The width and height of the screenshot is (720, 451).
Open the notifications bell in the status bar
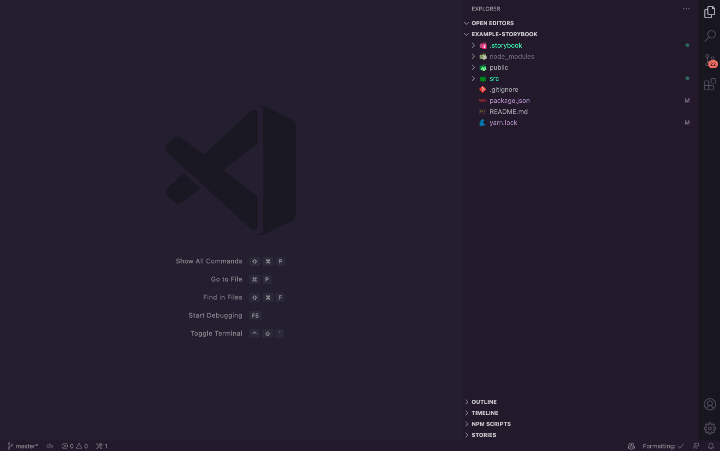click(711, 446)
